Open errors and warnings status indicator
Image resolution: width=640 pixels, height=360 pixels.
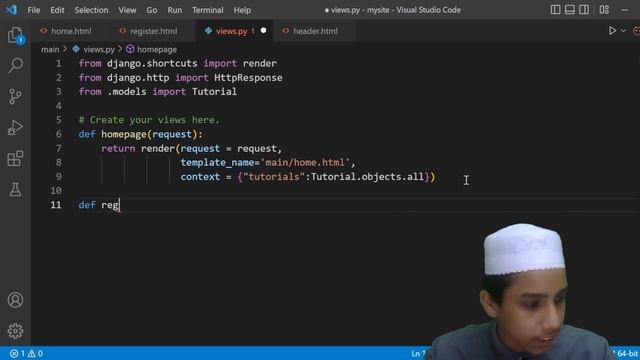[27, 353]
